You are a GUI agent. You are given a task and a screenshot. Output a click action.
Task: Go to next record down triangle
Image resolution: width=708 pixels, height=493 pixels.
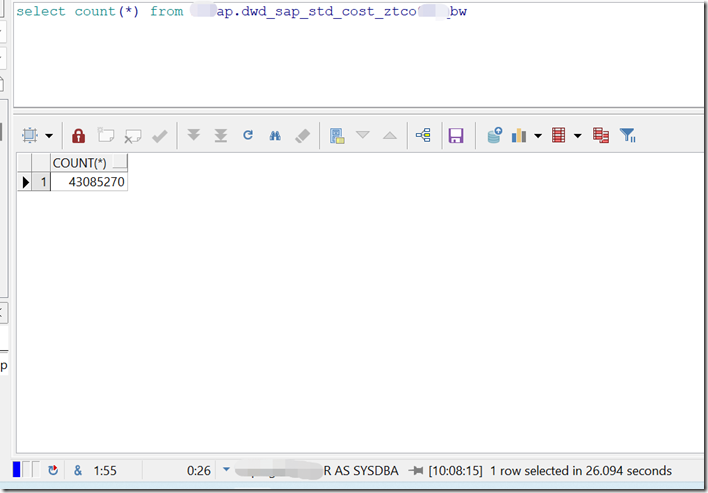click(x=363, y=135)
